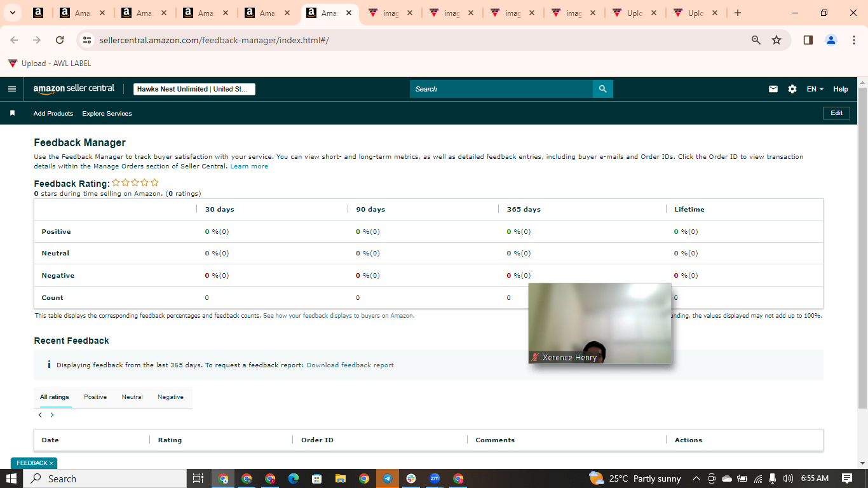868x488 pixels.
Task: Open the Hawks Nest Unlimited account switcher
Action: pos(194,89)
